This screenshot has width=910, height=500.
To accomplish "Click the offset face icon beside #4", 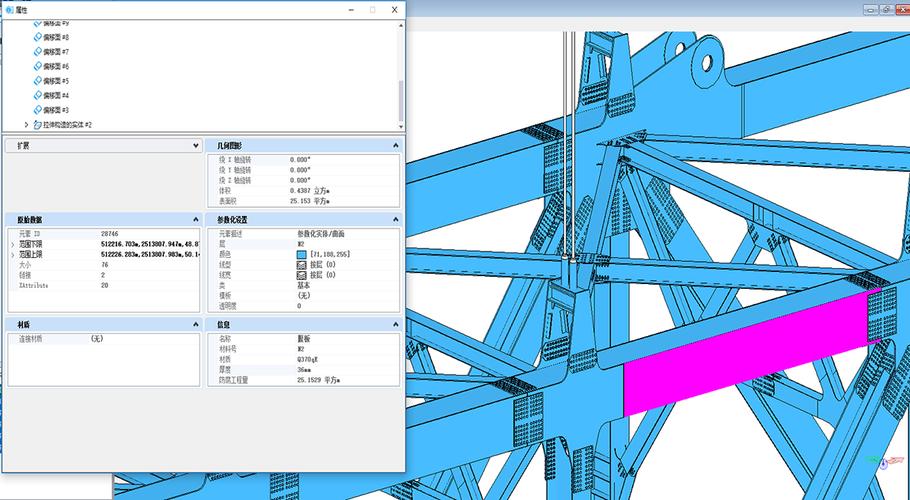I will pyautogui.click(x=38, y=95).
